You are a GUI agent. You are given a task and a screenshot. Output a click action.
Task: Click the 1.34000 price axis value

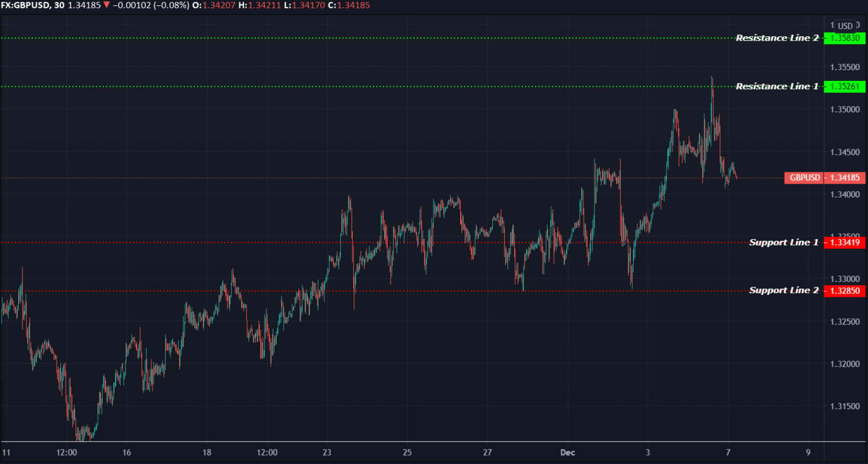point(845,195)
